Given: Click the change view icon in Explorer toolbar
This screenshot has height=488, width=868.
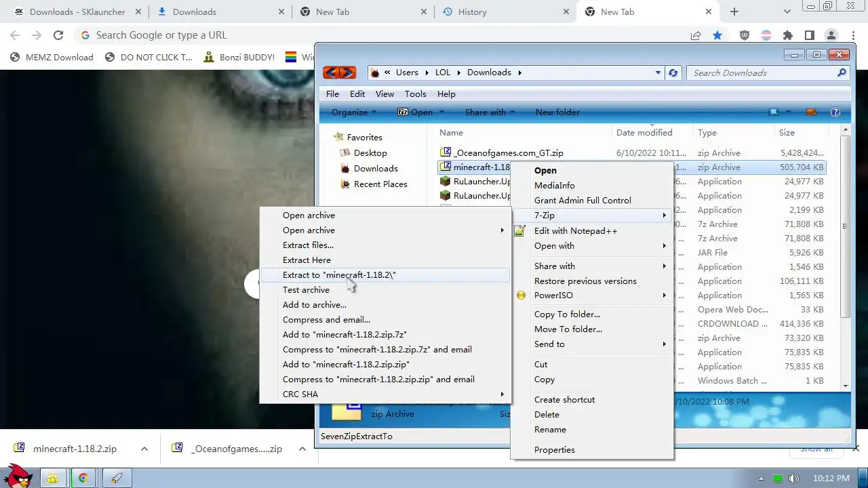Looking at the screenshot, I should coord(774,112).
